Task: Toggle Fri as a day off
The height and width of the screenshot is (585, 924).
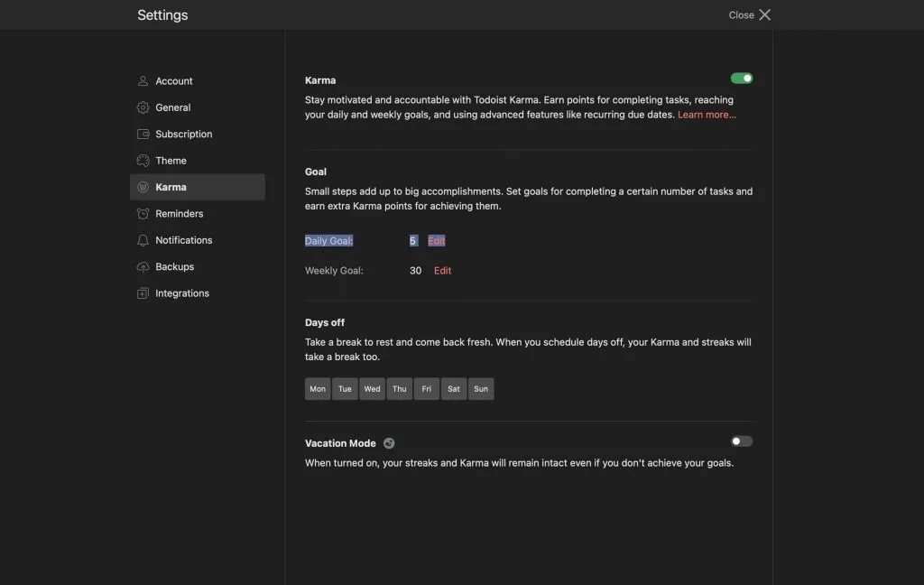Action: 427,388
